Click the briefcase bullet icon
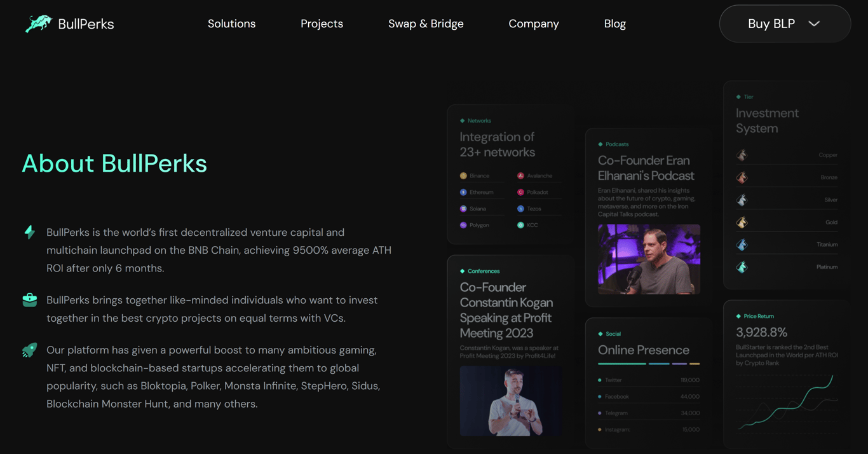The width and height of the screenshot is (868, 454). point(29,299)
